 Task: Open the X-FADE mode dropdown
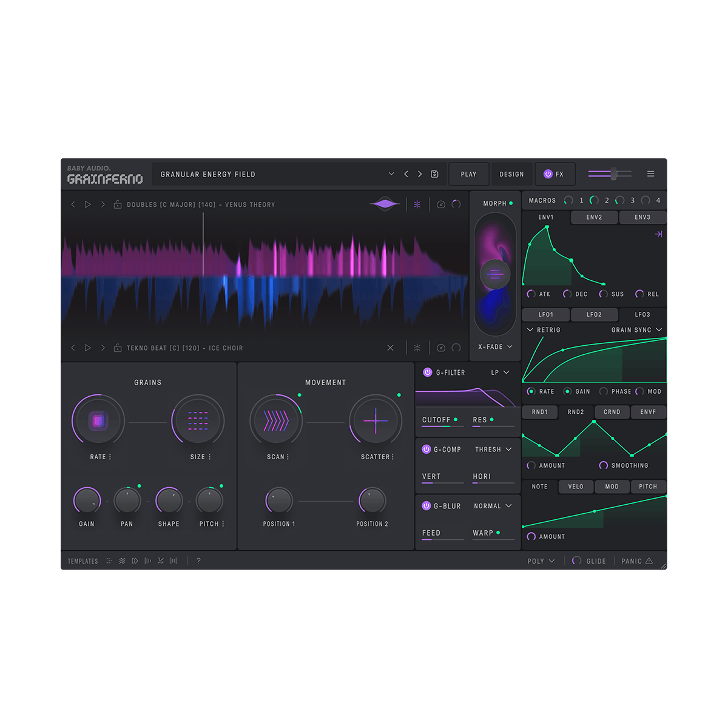point(495,347)
